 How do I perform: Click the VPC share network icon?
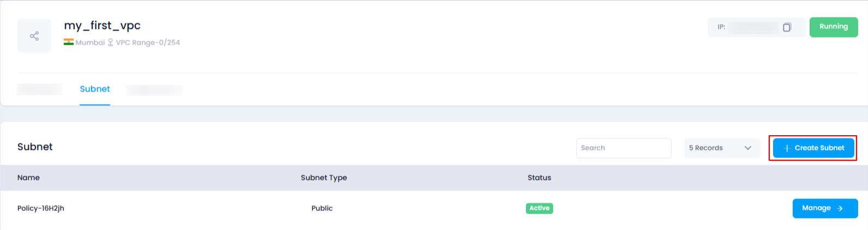click(34, 36)
